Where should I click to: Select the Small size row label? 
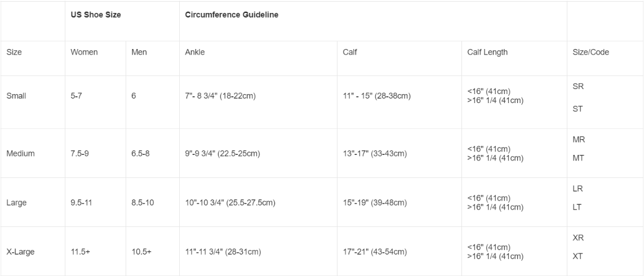(x=16, y=96)
